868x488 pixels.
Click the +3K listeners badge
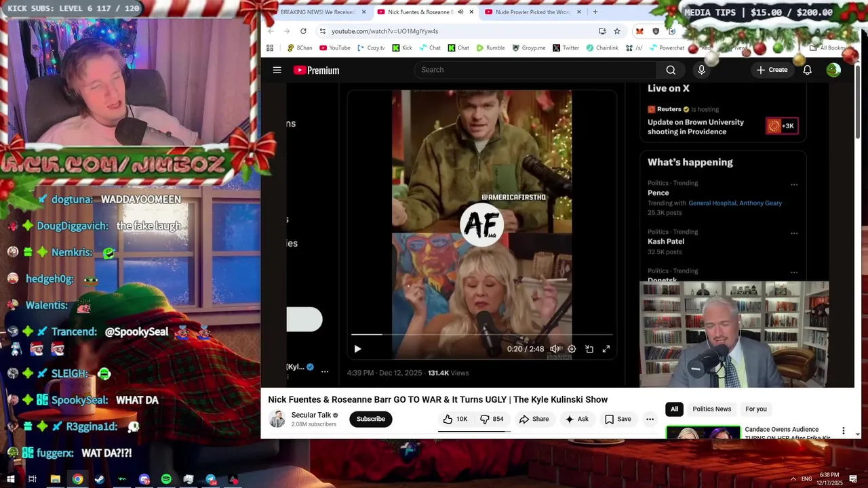click(x=782, y=126)
